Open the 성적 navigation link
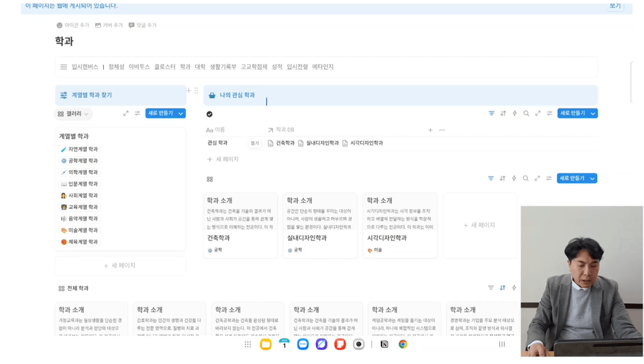The width and height of the screenshot is (644, 364). point(277,66)
